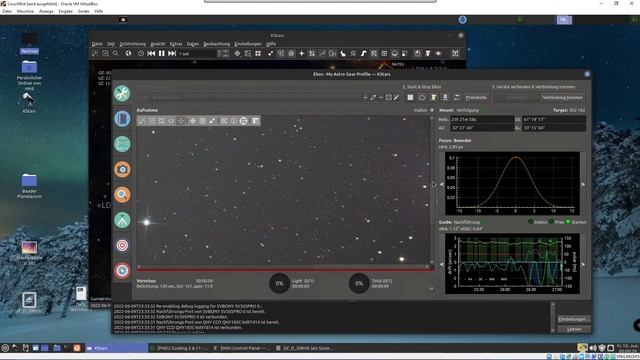Click the log panel scrollbar

(553, 318)
